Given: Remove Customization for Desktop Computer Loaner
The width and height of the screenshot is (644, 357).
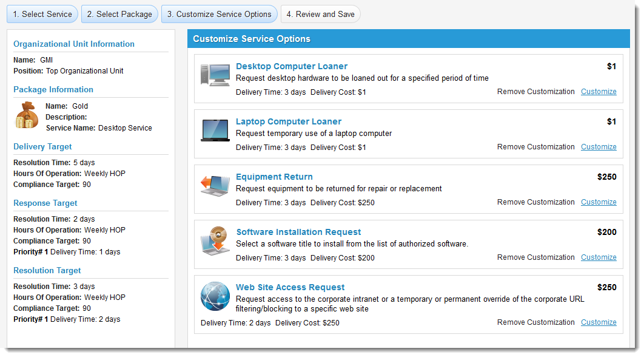Looking at the screenshot, I should coord(535,92).
